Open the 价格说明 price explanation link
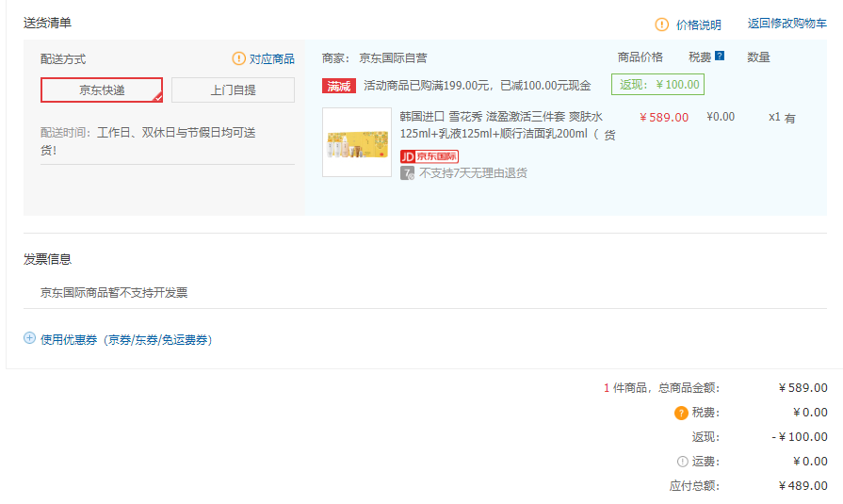The width and height of the screenshot is (843, 504). pos(698,24)
